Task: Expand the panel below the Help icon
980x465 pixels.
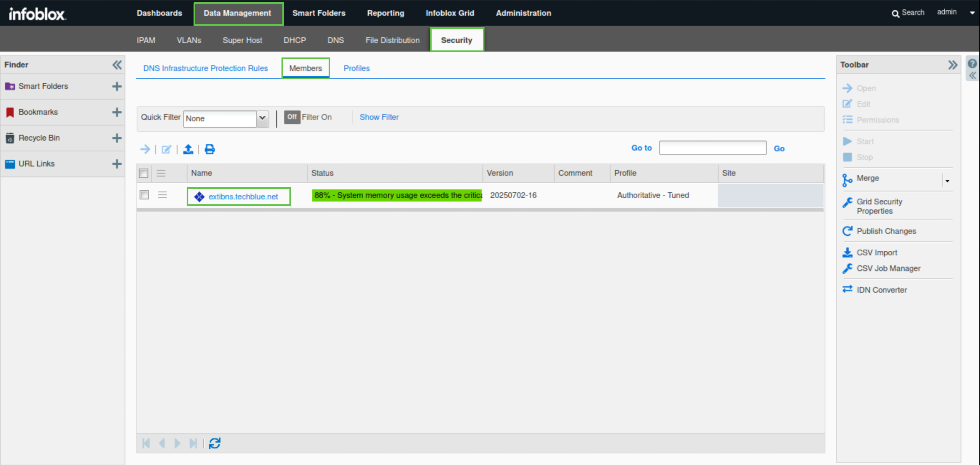Action: [972, 76]
